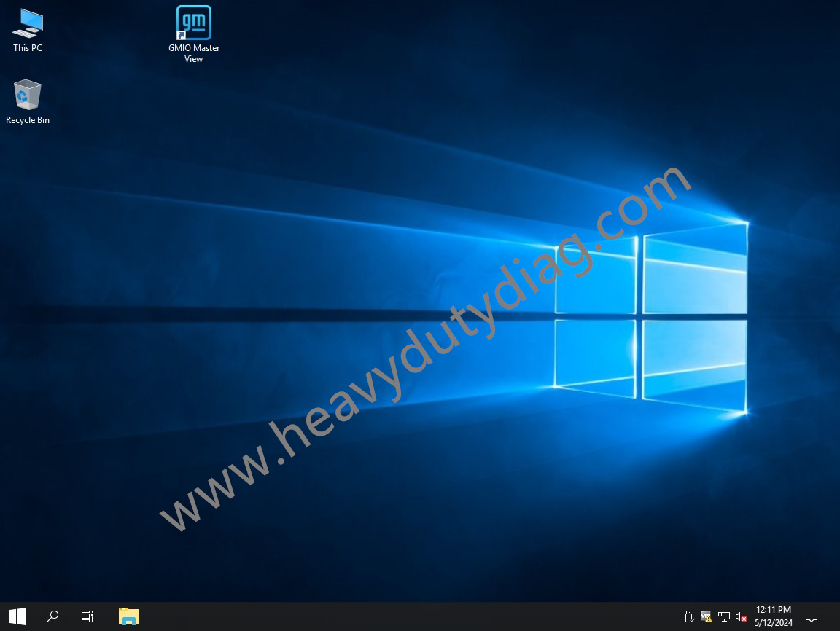Image resolution: width=840 pixels, height=631 pixels.
Task: Click the muted volume speaker icon
Action: 742,616
